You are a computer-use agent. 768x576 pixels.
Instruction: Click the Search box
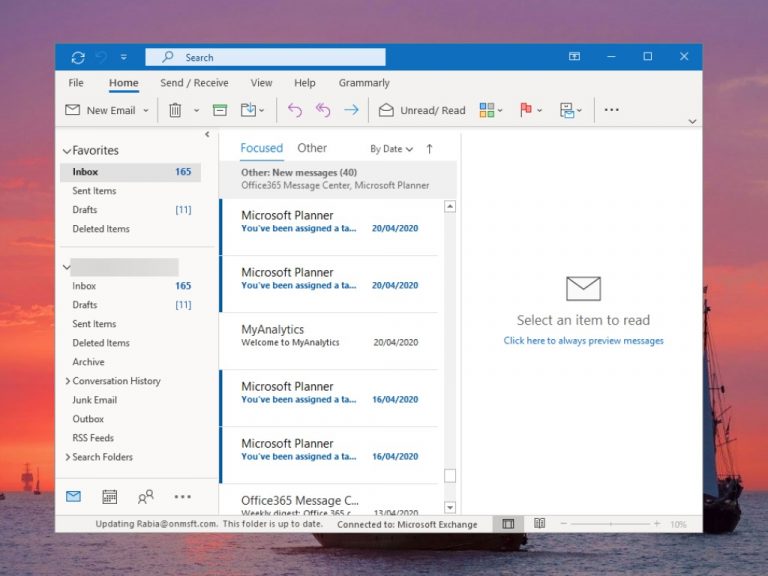coord(265,57)
